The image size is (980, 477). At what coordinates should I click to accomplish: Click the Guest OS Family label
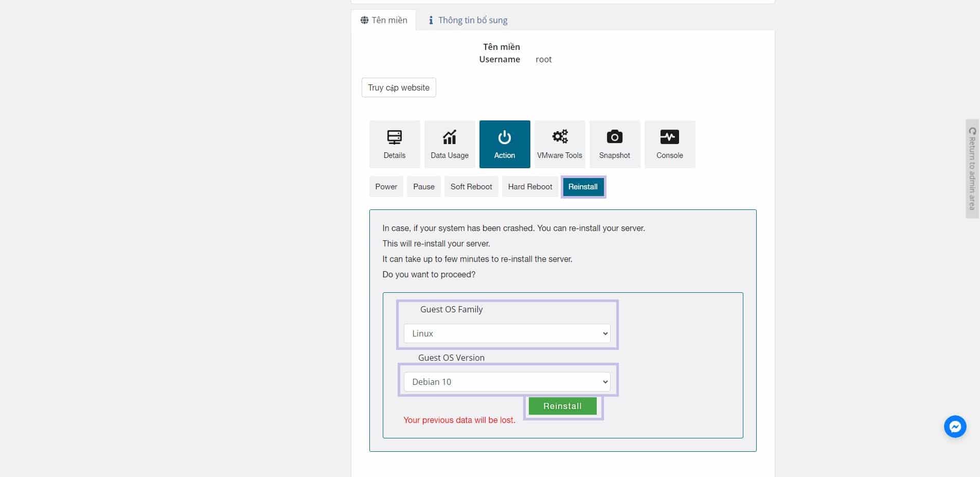pos(452,309)
